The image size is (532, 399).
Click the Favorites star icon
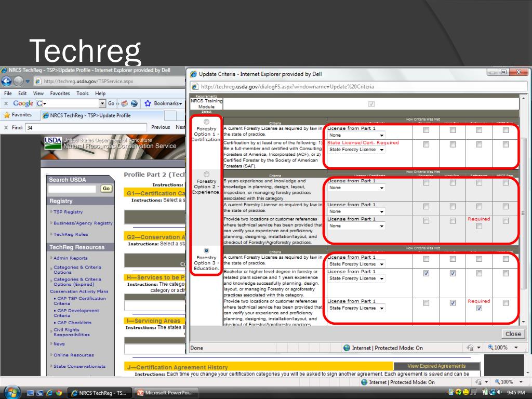pyautogui.click(x=6, y=115)
